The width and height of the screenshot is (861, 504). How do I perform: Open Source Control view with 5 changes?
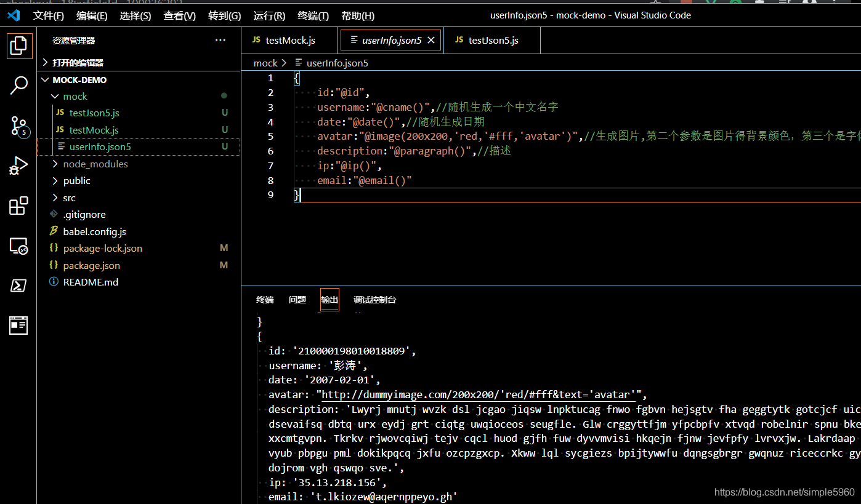[x=20, y=126]
